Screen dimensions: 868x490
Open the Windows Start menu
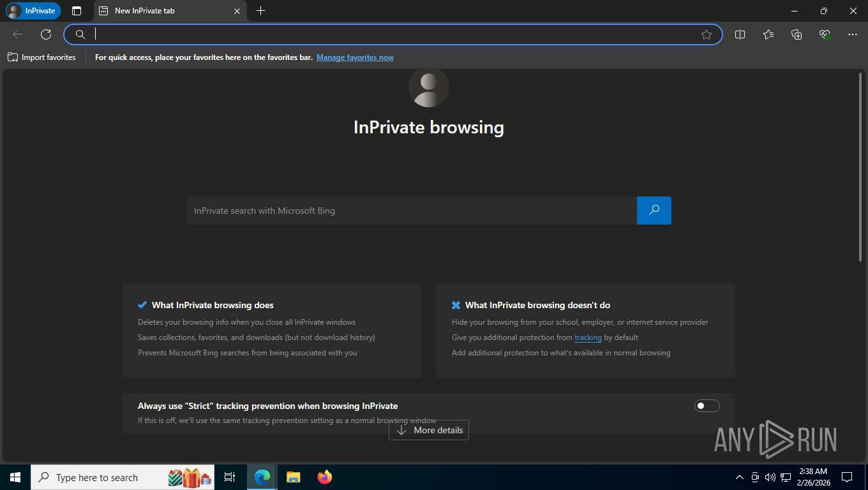(15, 477)
